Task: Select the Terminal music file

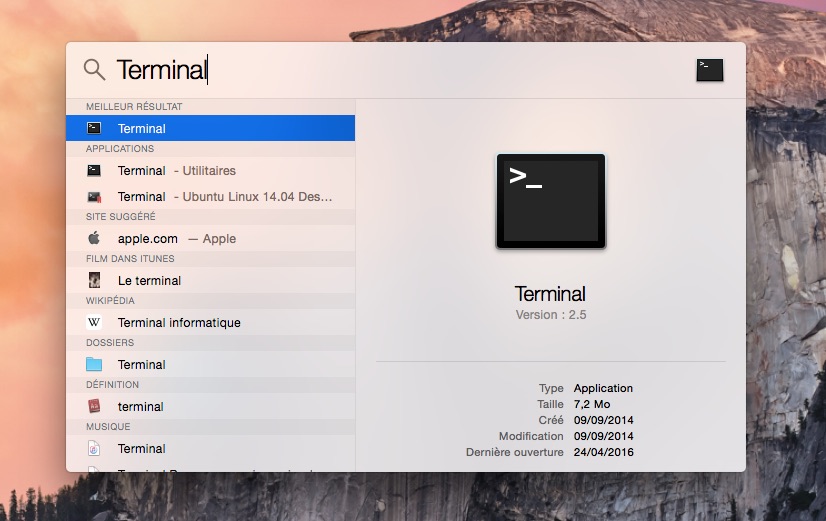Action: [x=210, y=449]
